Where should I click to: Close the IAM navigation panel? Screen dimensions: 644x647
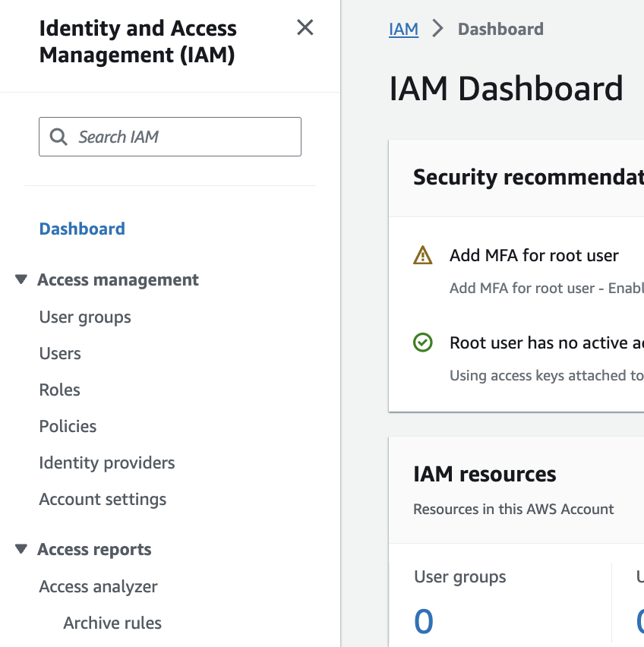tap(305, 27)
